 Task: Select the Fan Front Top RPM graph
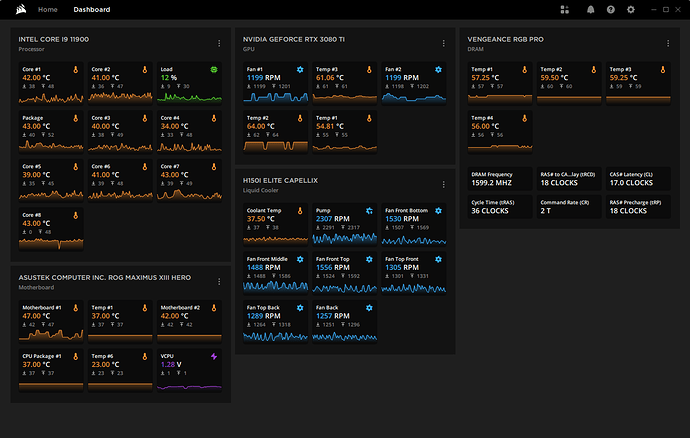pos(345,287)
